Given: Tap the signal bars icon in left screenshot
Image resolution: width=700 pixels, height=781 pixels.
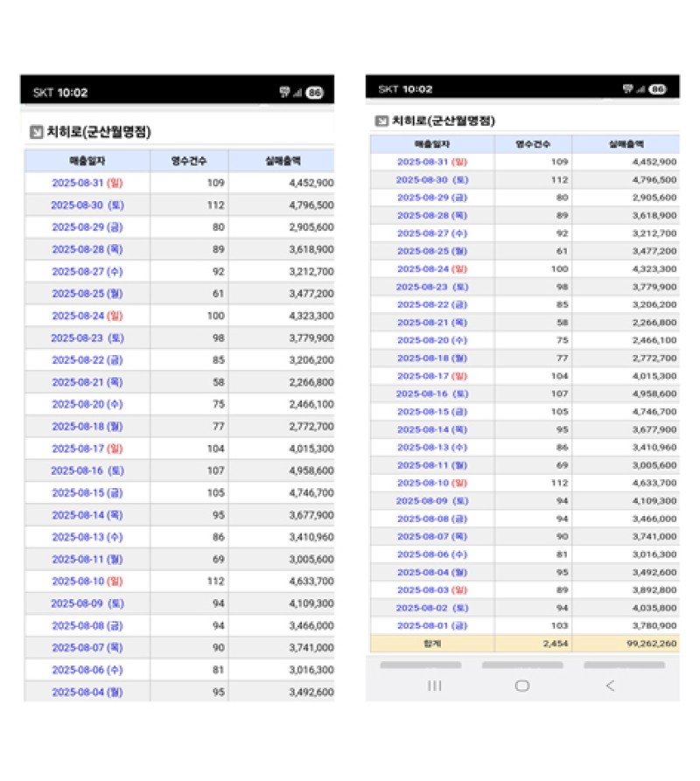Looking at the screenshot, I should [x=297, y=93].
